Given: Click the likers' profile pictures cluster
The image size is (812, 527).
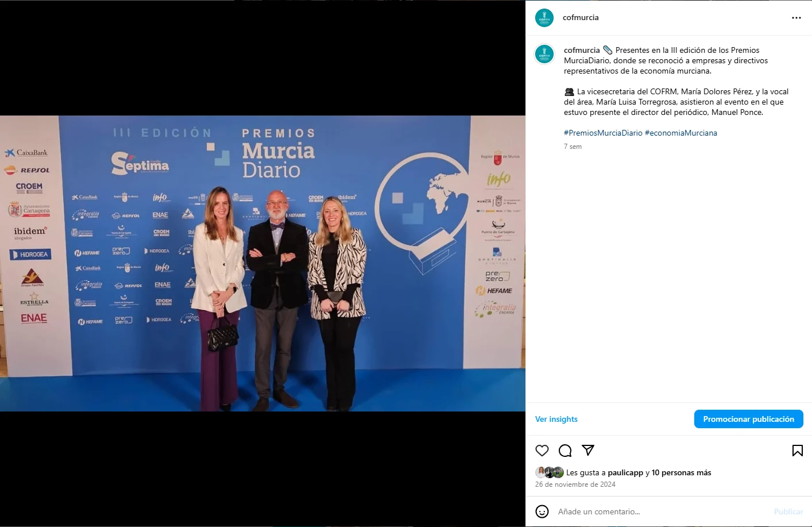Looking at the screenshot, I should click(x=550, y=472).
